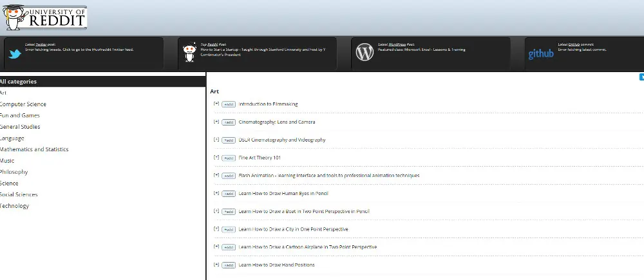The height and width of the screenshot is (280, 644).
Task: Open Cinematography: Lens and Camera title
Action: (x=277, y=122)
